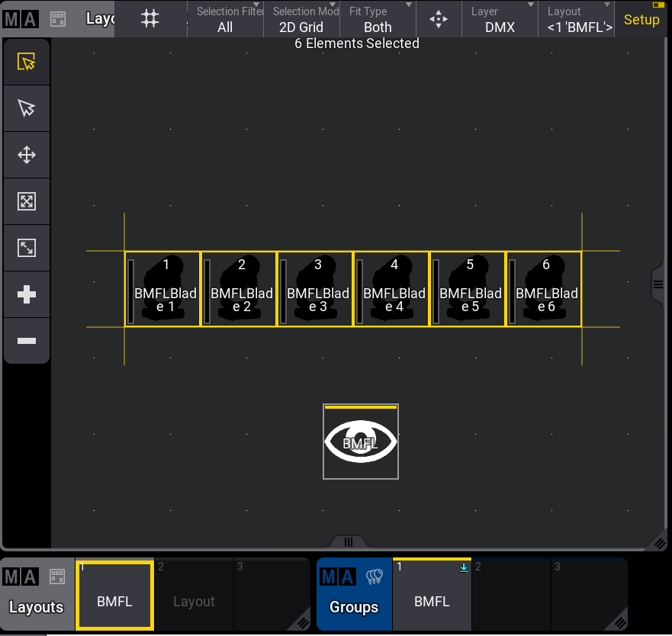Screen dimensions: 672x636
Task: Toggle the grid hash icon in title bar
Action: pyautogui.click(x=150, y=19)
